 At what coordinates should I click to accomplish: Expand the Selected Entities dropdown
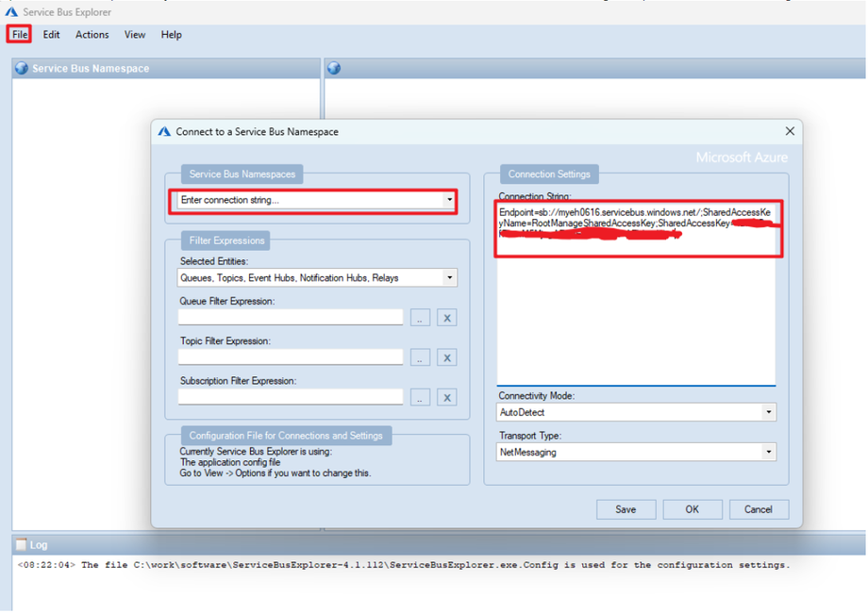[449, 277]
